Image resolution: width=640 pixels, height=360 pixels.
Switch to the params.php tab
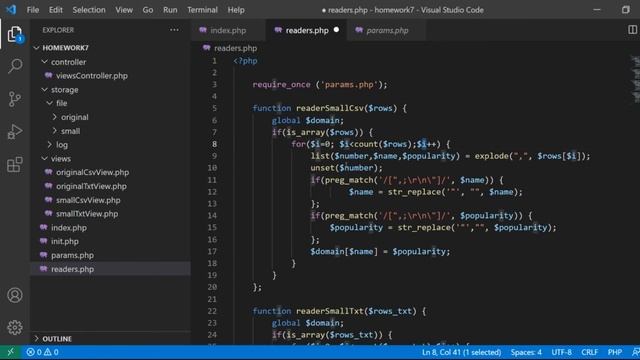387,30
